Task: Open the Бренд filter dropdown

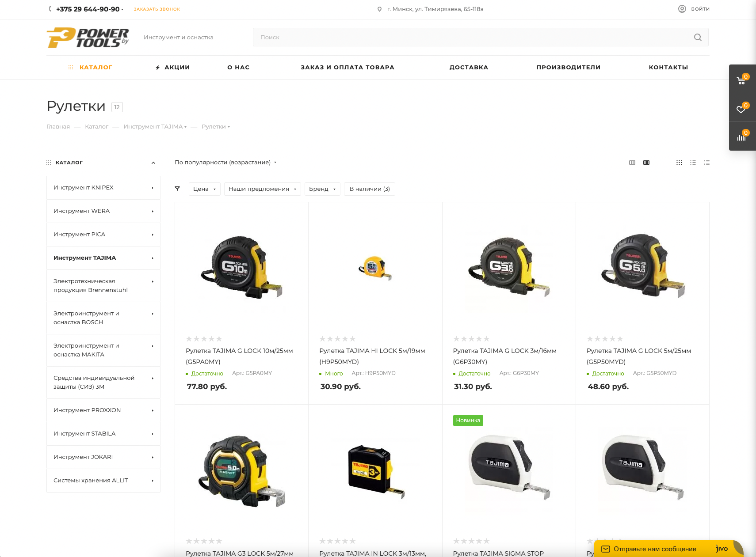Action: (322, 189)
